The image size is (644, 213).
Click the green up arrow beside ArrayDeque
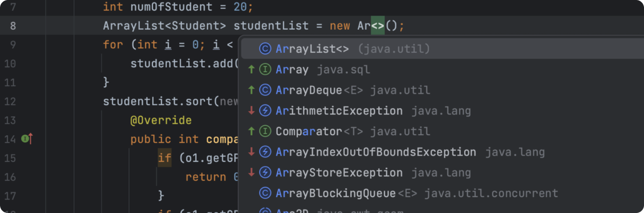[252, 90]
